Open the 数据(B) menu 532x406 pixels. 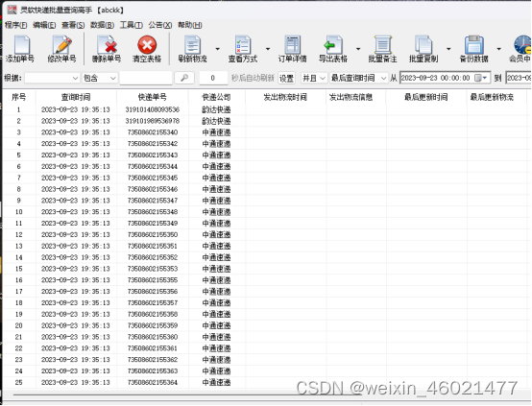coord(102,25)
